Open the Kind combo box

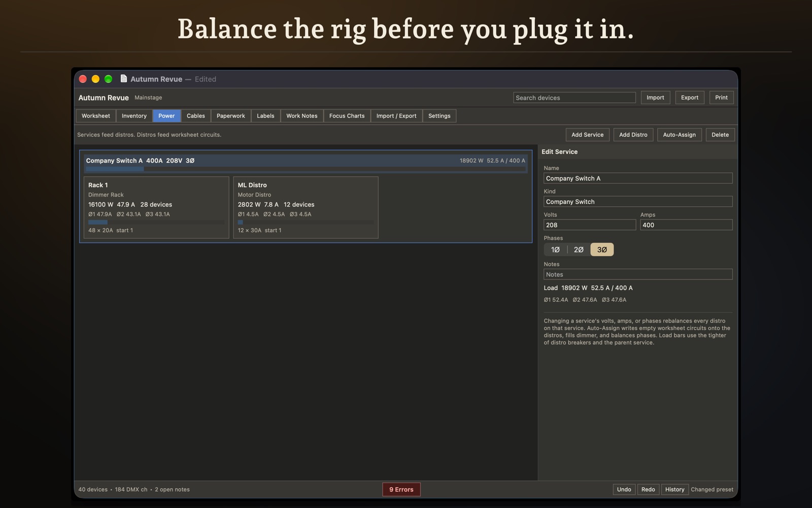pyautogui.click(x=638, y=202)
